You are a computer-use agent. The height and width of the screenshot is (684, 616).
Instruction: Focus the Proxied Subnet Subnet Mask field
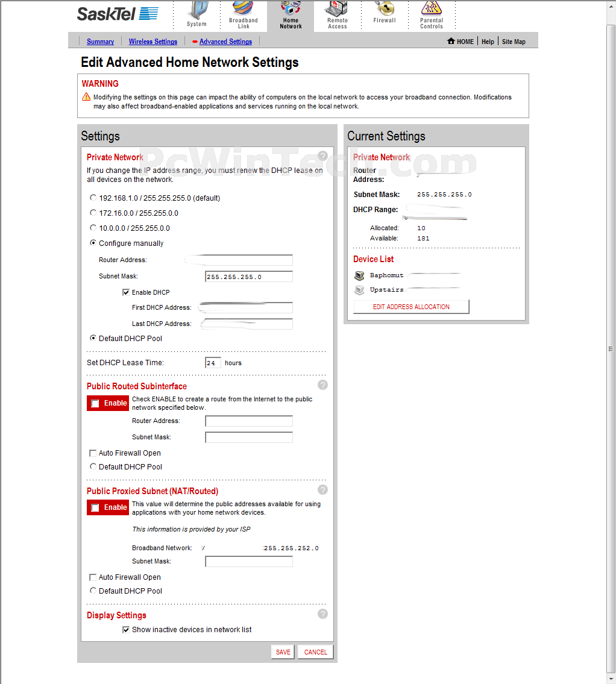tap(249, 562)
